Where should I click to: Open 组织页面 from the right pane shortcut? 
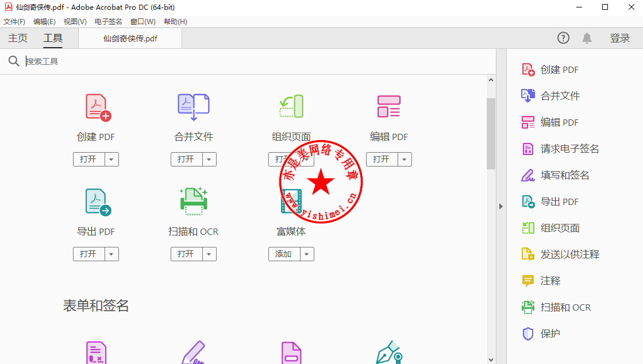click(x=550, y=228)
